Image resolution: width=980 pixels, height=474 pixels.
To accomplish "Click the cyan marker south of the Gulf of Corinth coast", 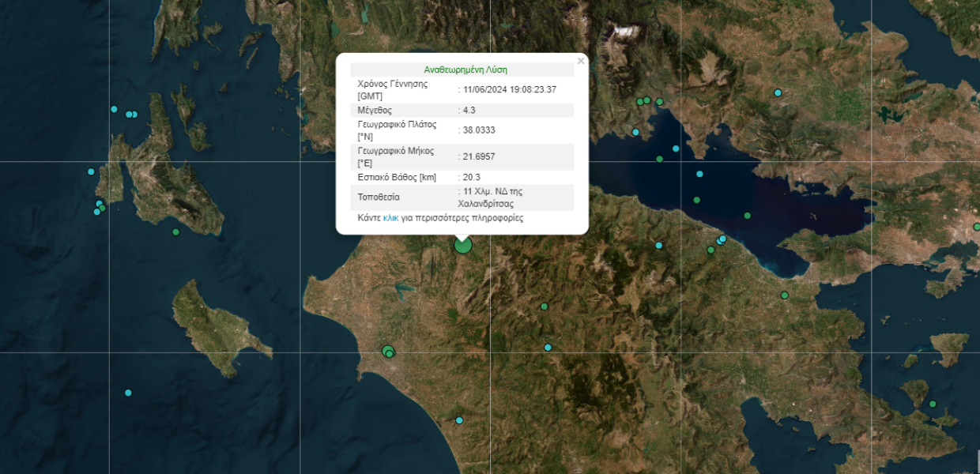I will click(x=658, y=245).
